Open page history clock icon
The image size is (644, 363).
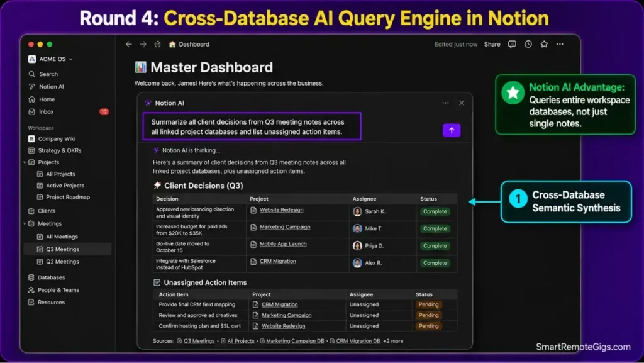(528, 44)
